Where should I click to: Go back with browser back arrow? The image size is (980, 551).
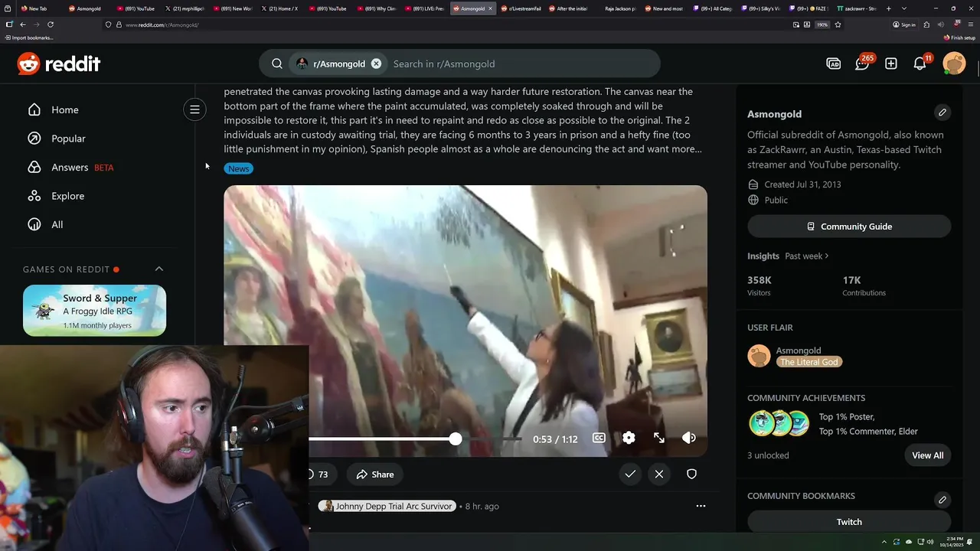[23, 24]
